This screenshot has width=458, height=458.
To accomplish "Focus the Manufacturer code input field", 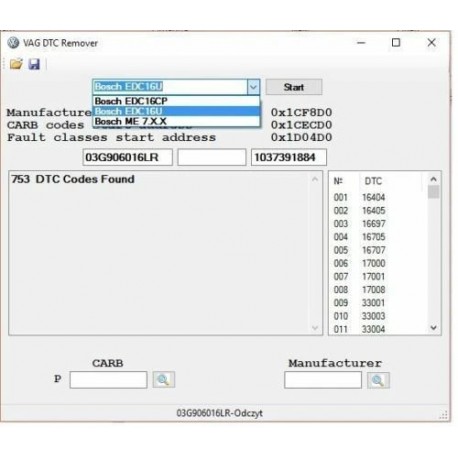I will 323,380.
